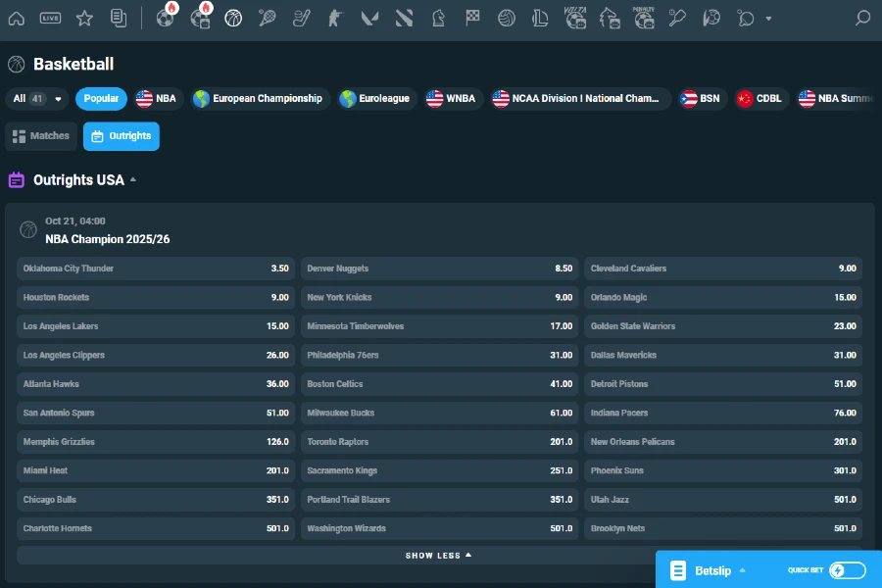Select Oklahoma City Thunder at 3.50 odds
The height and width of the screenshot is (588, 882).
[152, 268]
